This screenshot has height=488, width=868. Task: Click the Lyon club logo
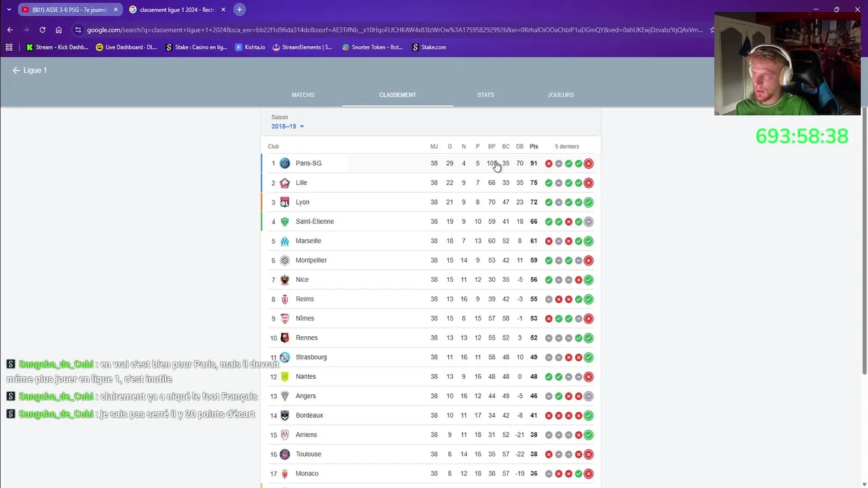coord(285,202)
